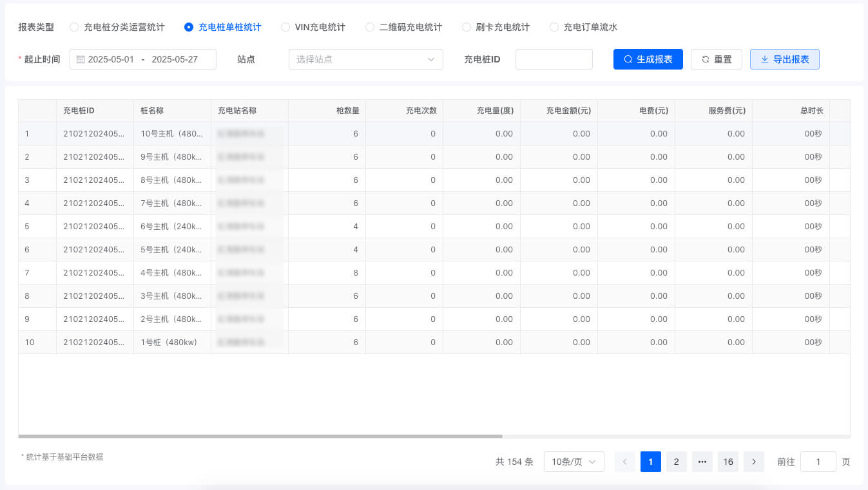This screenshot has width=868, height=490.
Task: Go to page 2
Action: click(676, 462)
